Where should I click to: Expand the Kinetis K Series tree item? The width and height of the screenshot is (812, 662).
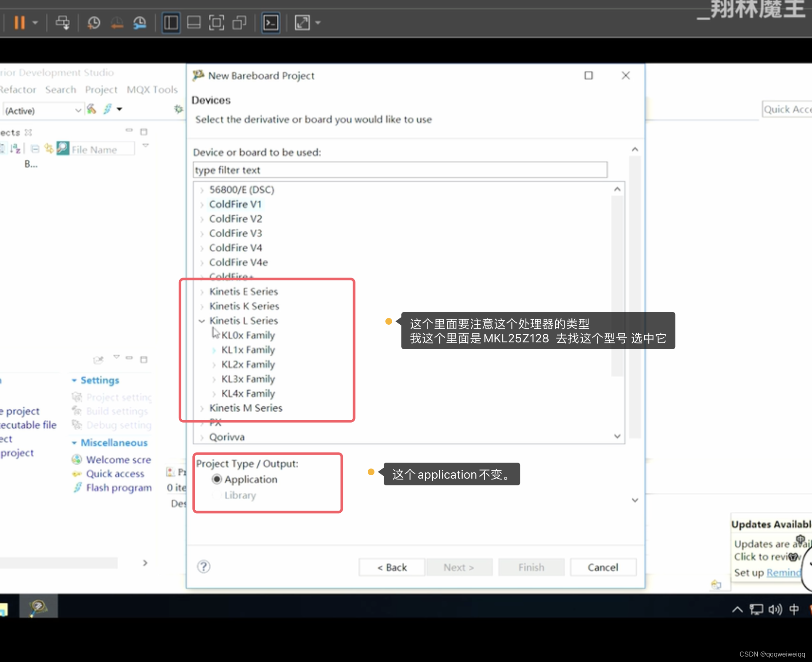pos(203,306)
